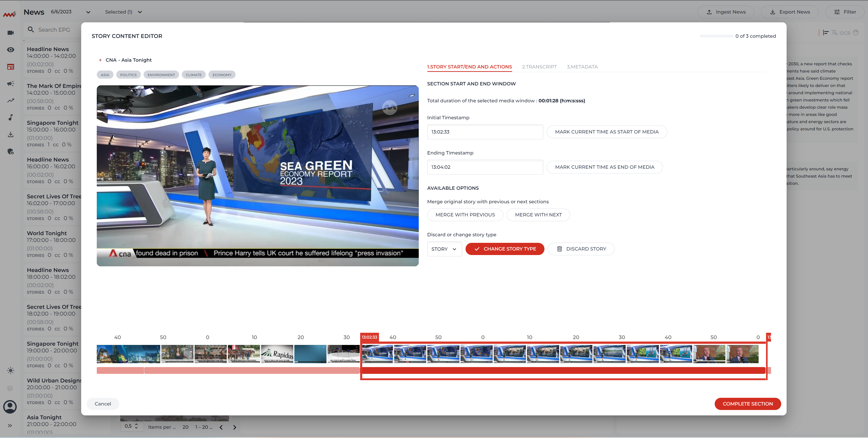Toggle the left-align transcript view icon
The image size is (868, 438).
(x=825, y=33)
